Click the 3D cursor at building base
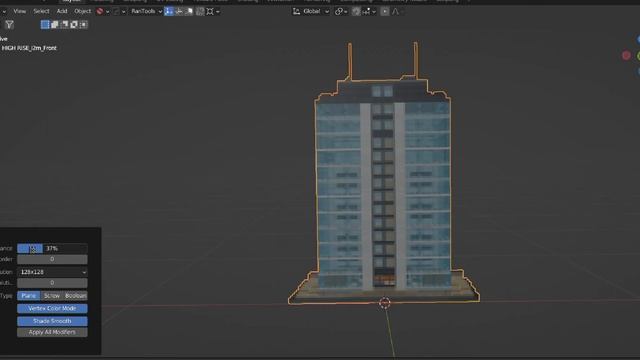The height and width of the screenshot is (360, 640). point(384,303)
